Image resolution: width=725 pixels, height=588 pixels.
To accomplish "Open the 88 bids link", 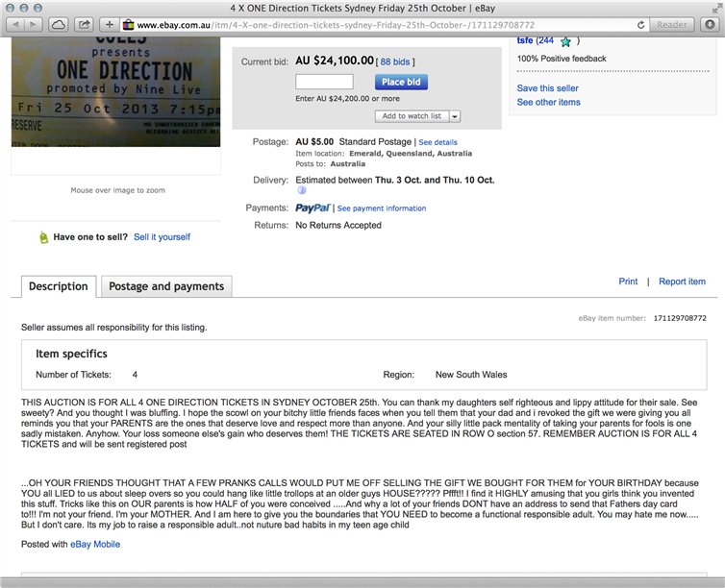I will [x=397, y=61].
